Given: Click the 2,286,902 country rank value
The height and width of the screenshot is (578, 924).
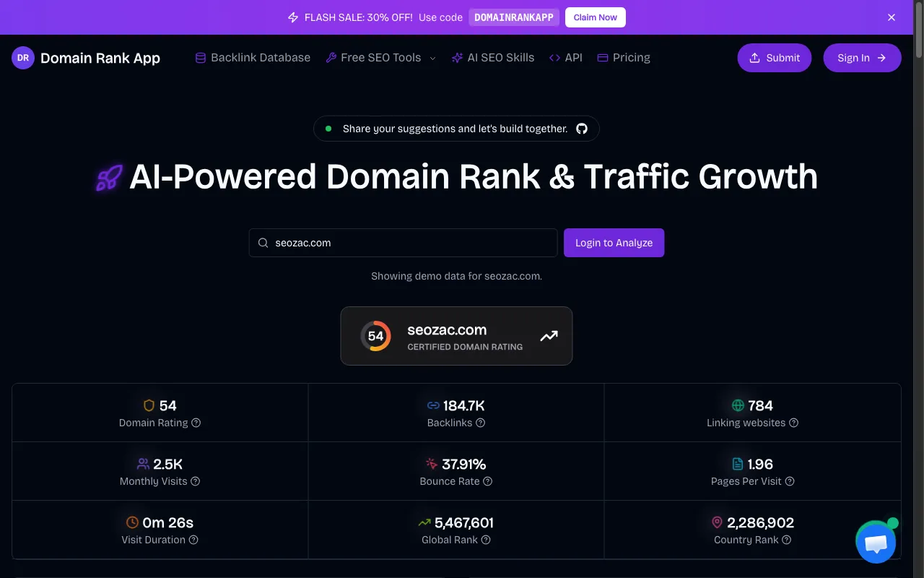Looking at the screenshot, I should coord(761,522).
